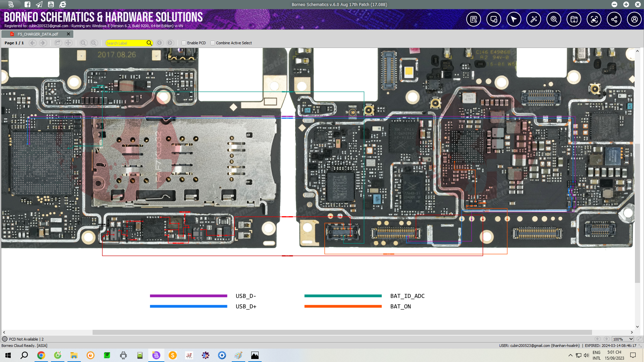Close the F5_CHARGER_DATA.pdf tab
Image resolution: width=644 pixels, height=362 pixels.
68,34
